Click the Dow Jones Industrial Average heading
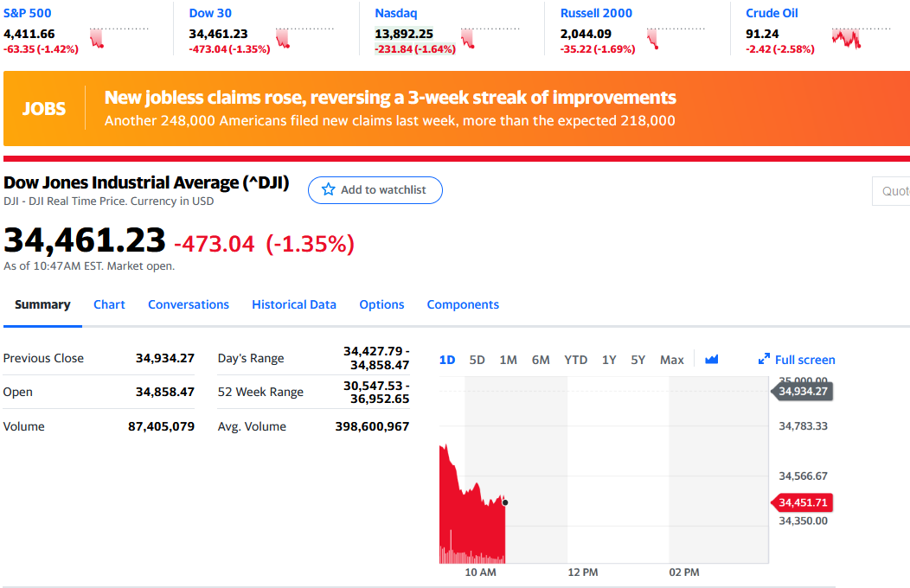910x588 pixels. pos(146,182)
